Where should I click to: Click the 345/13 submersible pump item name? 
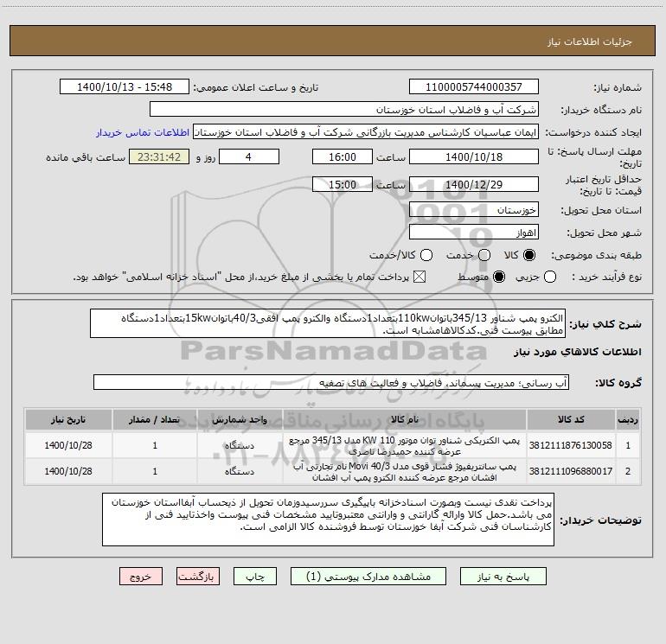pos(405,446)
